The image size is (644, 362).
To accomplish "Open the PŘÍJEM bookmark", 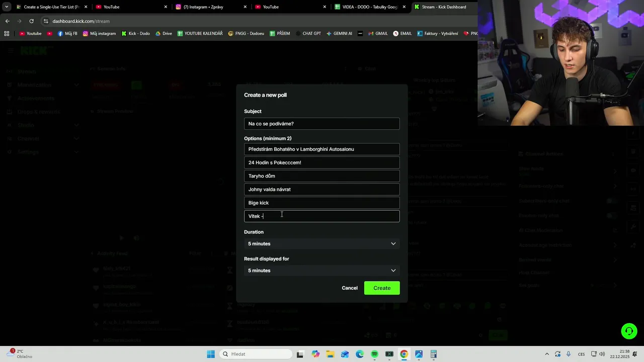I will pyautogui.click(x=280, y=34).
